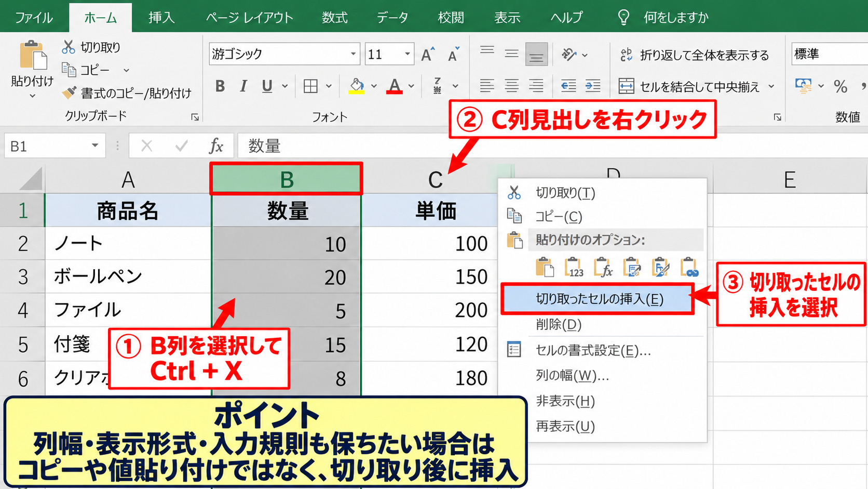The image size is (868, 489).
Task: Switch to the 数式 tab
Action: point(335,17)
